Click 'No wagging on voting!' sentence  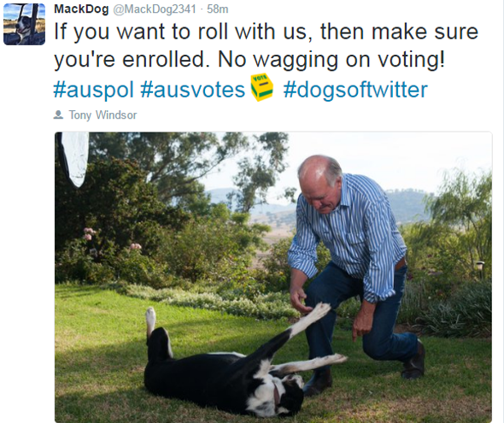[x=331, y=60]
